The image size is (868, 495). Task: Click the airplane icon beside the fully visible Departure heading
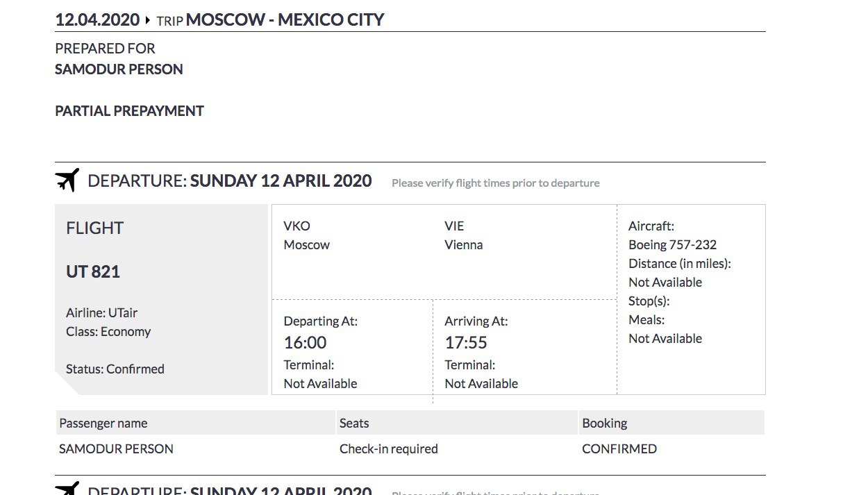67,181
